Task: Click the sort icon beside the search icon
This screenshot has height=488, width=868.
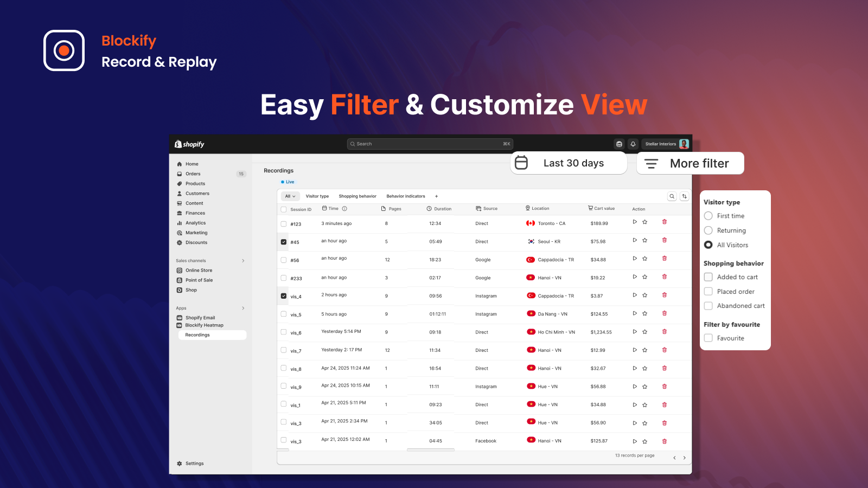Action: 684,196
